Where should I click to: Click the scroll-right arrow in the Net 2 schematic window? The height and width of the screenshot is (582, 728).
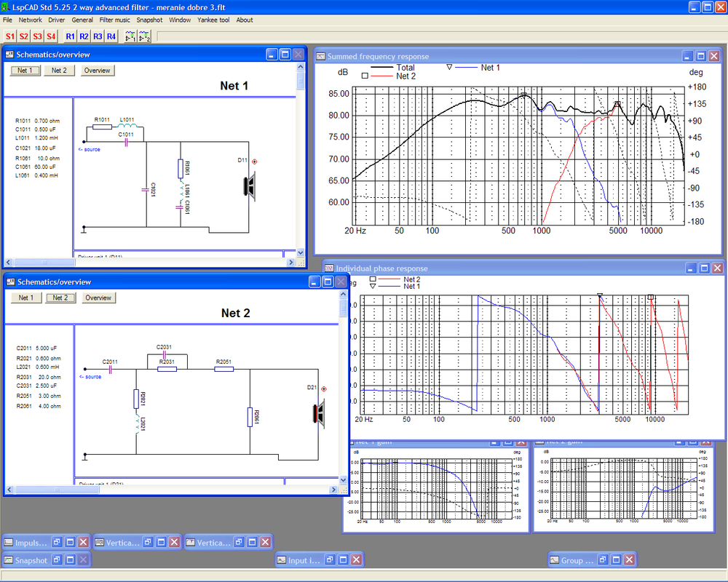tap(333, 490)
